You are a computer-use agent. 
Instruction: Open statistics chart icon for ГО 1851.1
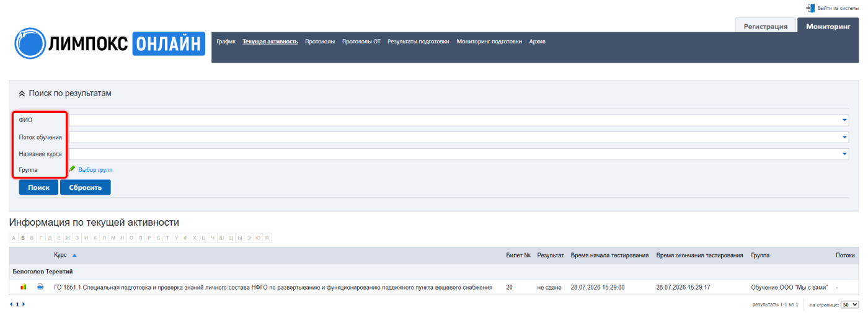point(24,287)
